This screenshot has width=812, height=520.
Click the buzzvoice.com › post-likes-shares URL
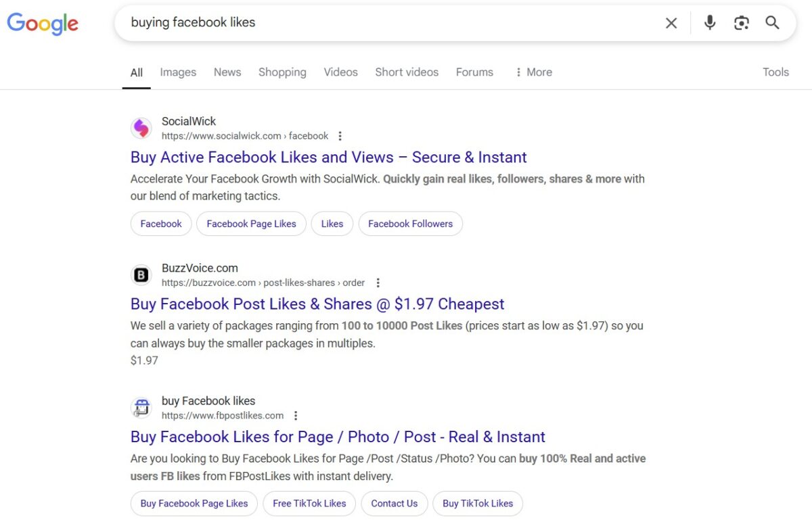(x=263, y=283)
